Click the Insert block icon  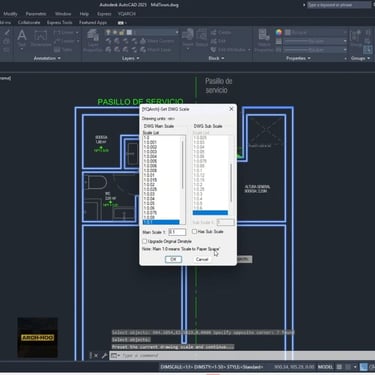point(188,38)
